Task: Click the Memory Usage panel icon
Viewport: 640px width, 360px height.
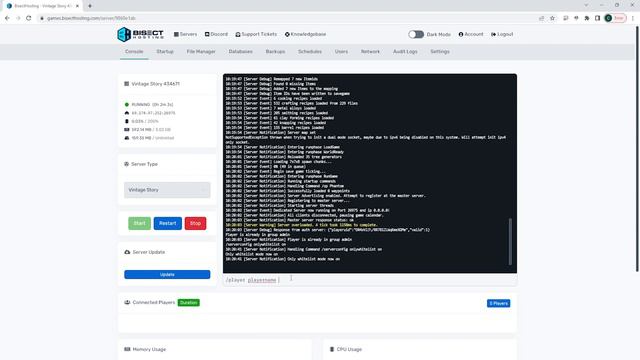Action: [127, 349]
